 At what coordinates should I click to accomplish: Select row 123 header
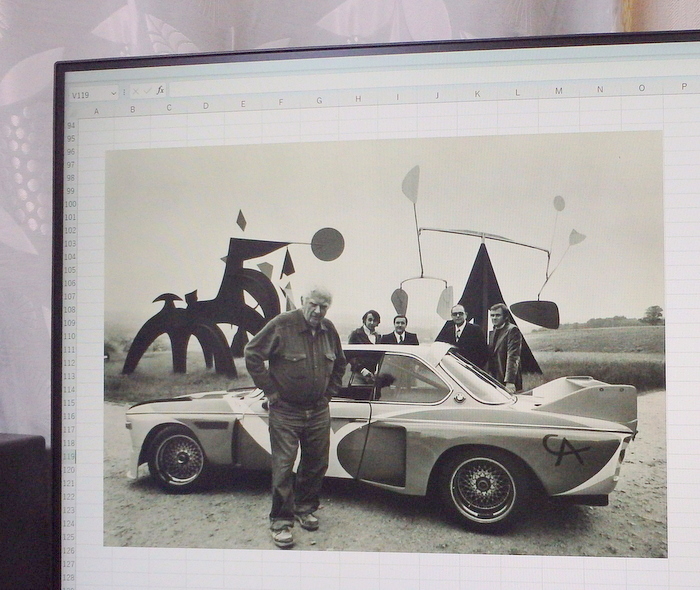[x=69, y=510]
